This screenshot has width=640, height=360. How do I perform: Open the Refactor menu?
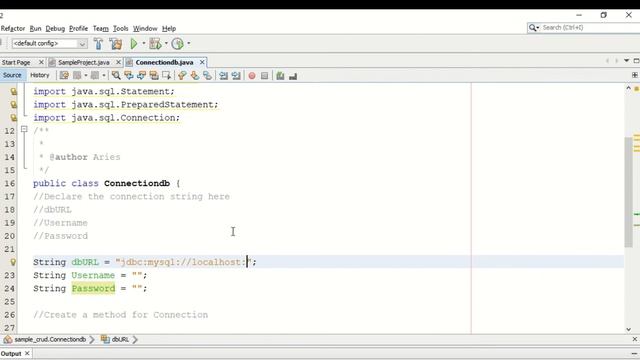[13, 29]
